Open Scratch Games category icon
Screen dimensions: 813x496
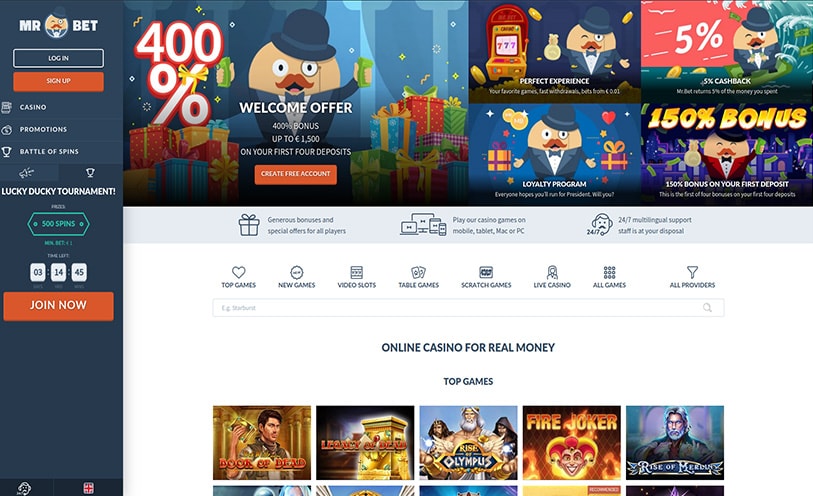pos(486,272)
